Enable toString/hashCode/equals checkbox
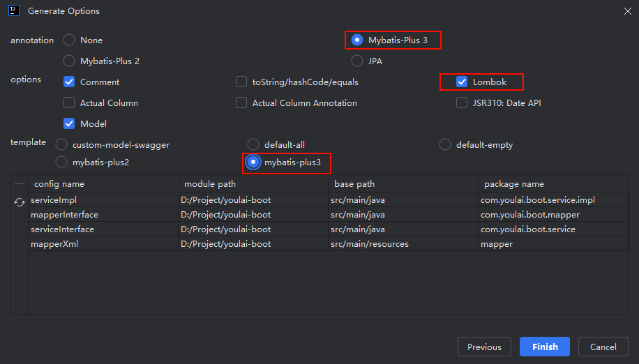This screenshot has width=639, height=364. [241, 82]
